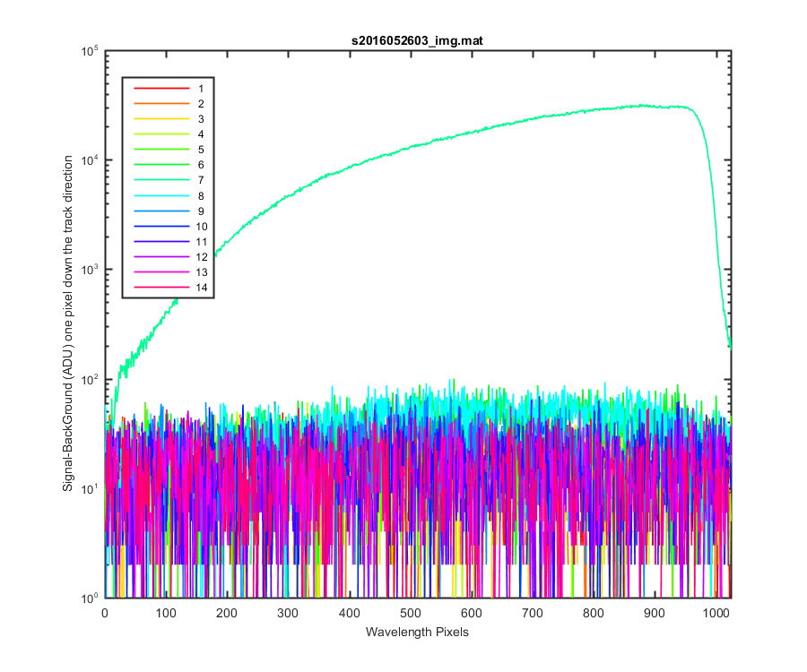Click x-axis tick label 900
Screen dimensions: 807x672
click(x=655, y=613)
